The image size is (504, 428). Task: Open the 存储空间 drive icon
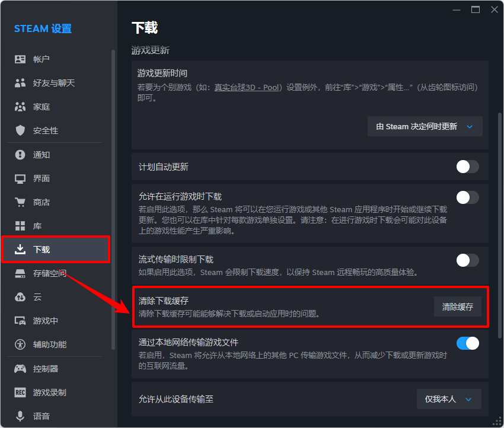click(20, 273)
